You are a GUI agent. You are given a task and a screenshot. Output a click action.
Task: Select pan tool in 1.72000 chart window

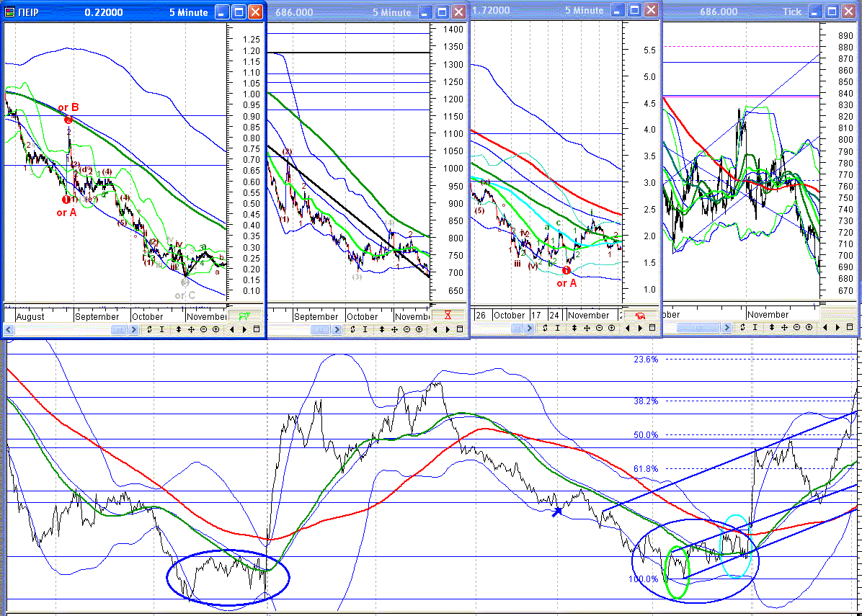pyautogui.click(x=587, y=328)
